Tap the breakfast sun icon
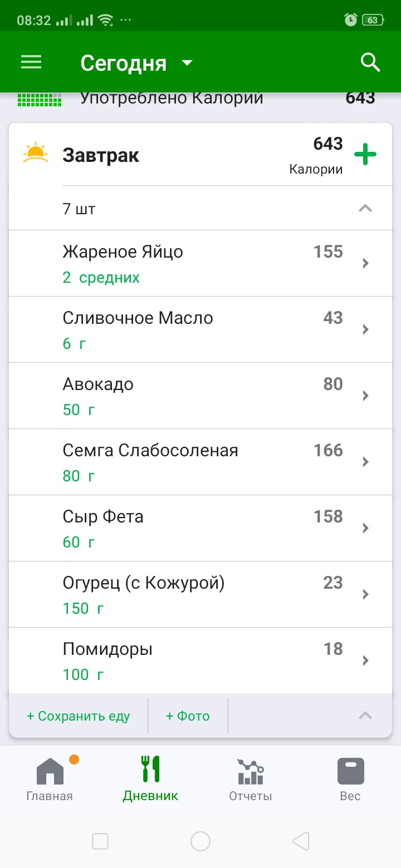This screenshot has height=868, width=401. tap(36, 153)
